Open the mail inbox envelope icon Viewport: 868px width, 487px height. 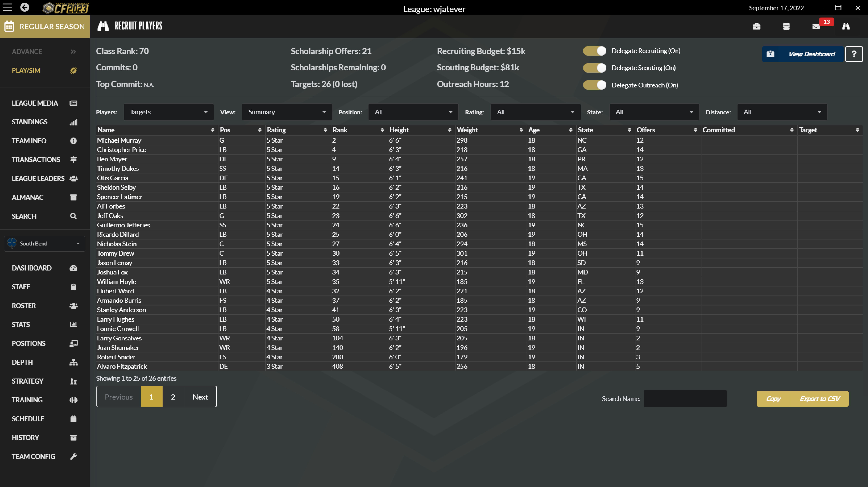(816, 26)
